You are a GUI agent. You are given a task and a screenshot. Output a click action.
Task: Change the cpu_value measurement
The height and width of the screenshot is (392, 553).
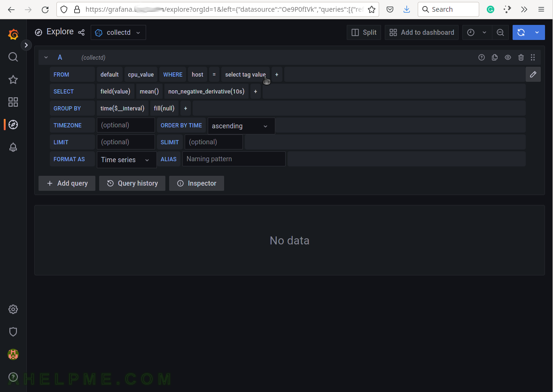pyautogui.click(x=141, y=74)
